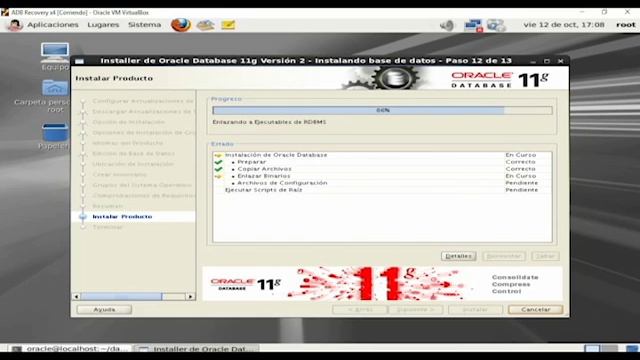Launch Firefox from the top panel
Viewport: 640px width, 360px height.
(180, 25)
